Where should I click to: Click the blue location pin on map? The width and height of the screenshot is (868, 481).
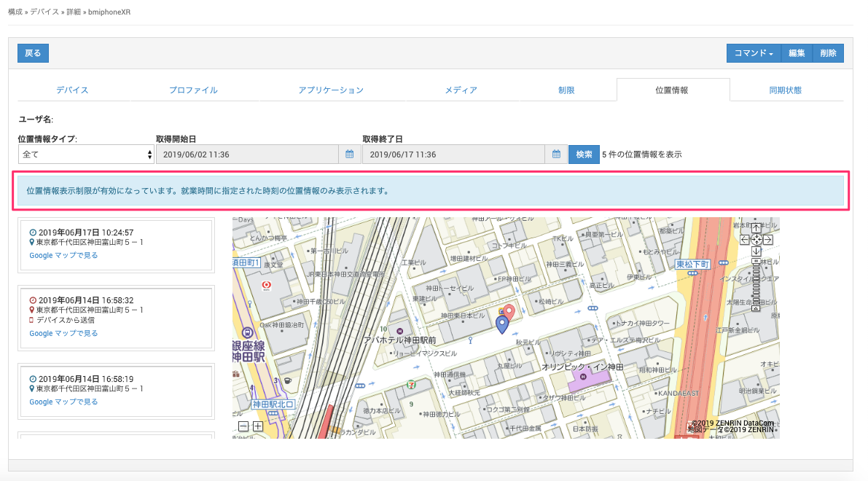501,324
